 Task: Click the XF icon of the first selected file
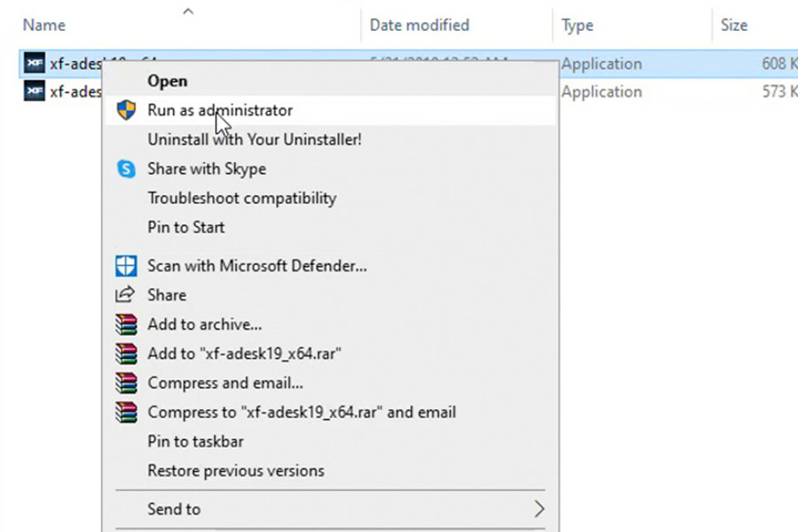click(35, 63)
